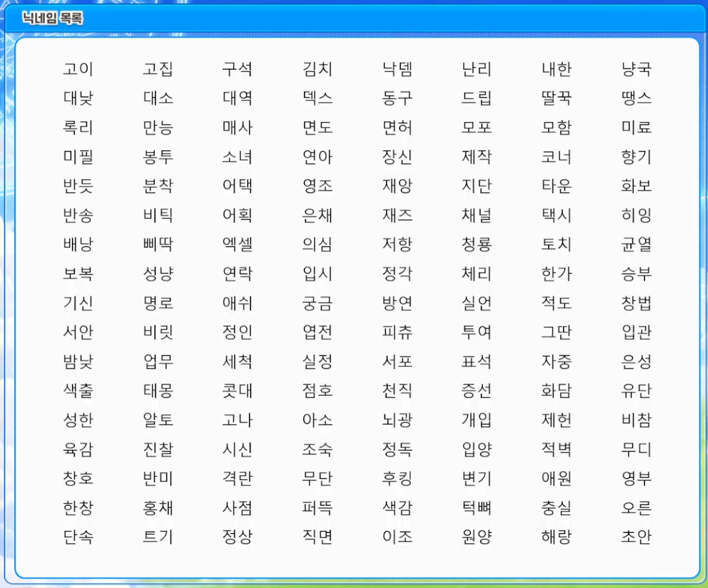Select the nickname 창법
The image size is (708, 588).
(x=637, y=303)
